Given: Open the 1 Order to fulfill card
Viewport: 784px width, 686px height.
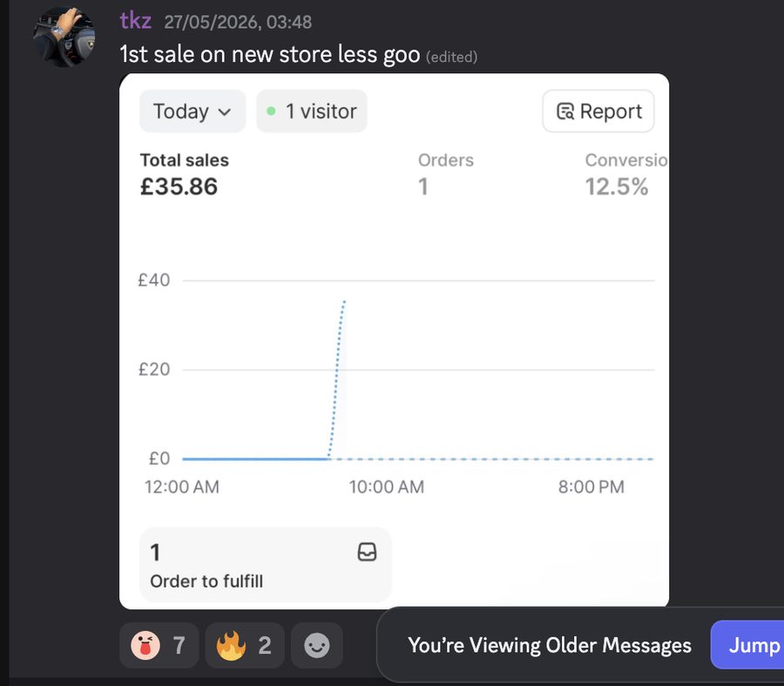Looking at the screenshot, I should click(265, 565).
